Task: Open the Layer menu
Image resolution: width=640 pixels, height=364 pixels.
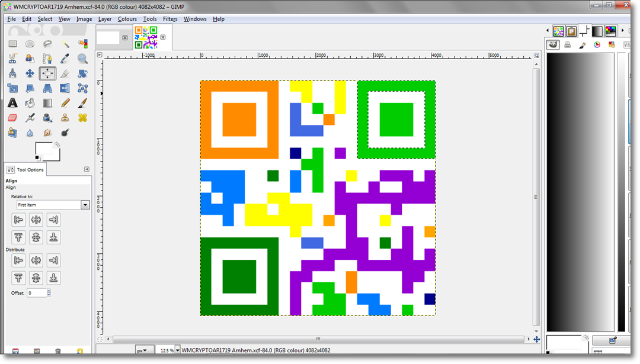Action: click(x=104, y=19)
